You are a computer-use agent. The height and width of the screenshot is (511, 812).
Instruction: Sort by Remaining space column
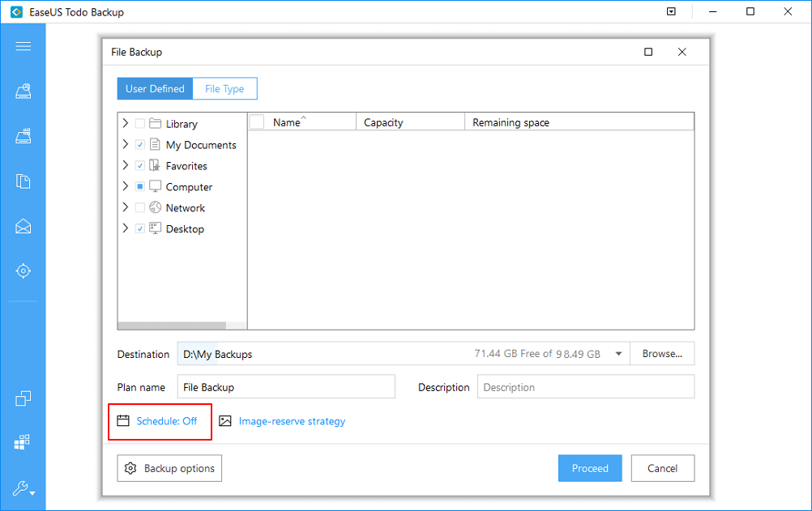(x=579, y=123)
